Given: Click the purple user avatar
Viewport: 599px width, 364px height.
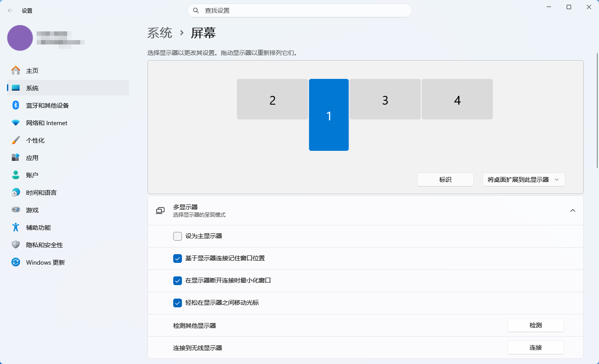Looking at the screenshot, I should point(20,38).
